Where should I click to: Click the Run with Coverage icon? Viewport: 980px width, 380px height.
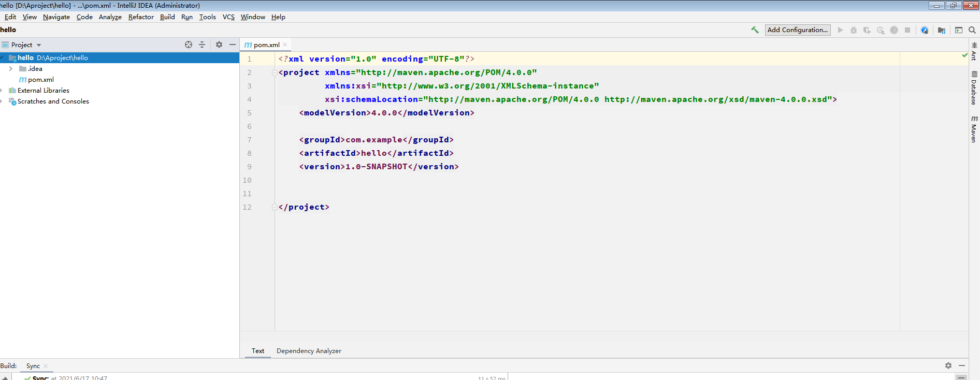867,30
